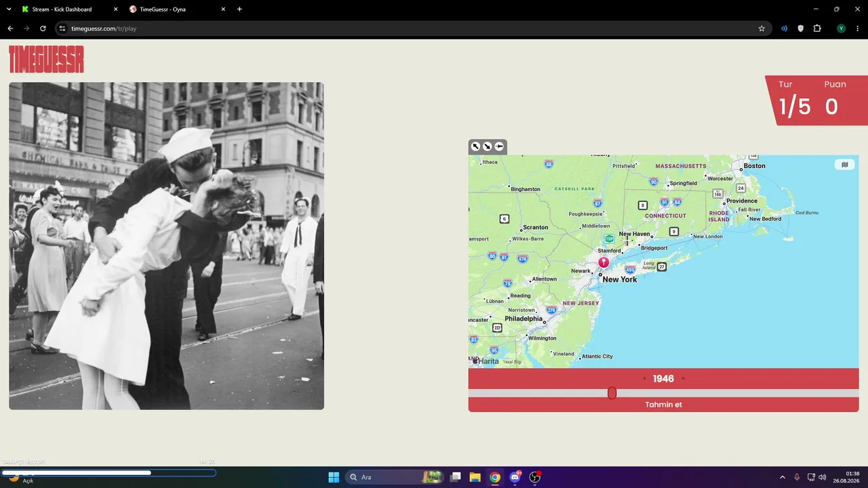Click the Tur 1/5 round counter
The height and width of the screenshot is (488, 868).
tap(794, 100)
